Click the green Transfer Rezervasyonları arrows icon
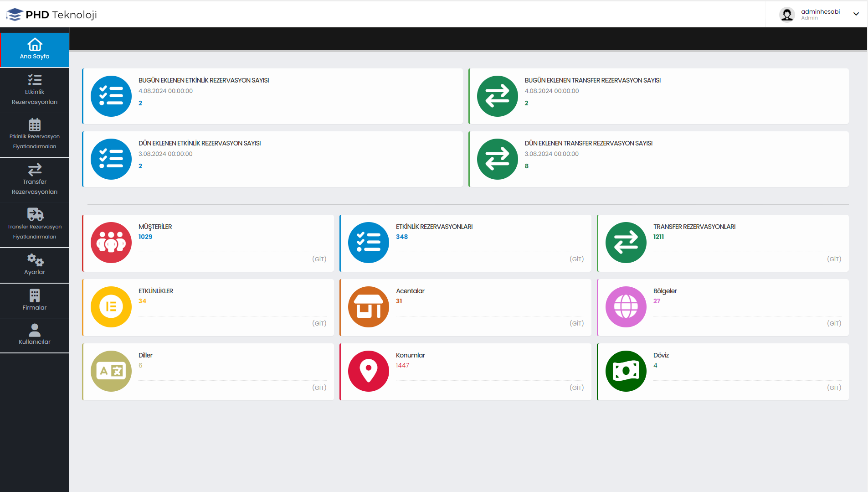The width and height of the screenshot is (868, 492). point(626,243)
